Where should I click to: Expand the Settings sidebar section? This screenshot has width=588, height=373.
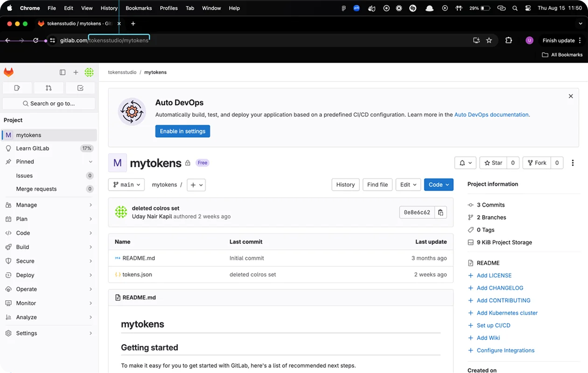[49, 333]
